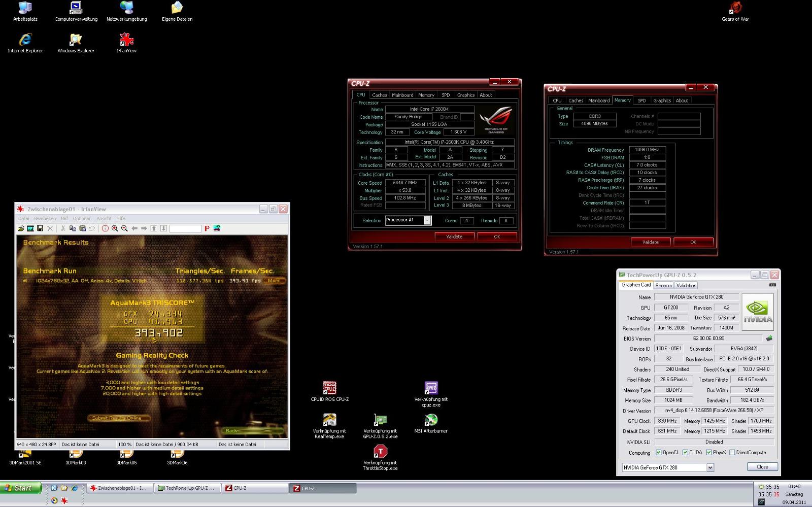Viewport: 812px width, 507px height.
Task: Select the MSI Afterburner desktop icon
Action: pos(431,423)
